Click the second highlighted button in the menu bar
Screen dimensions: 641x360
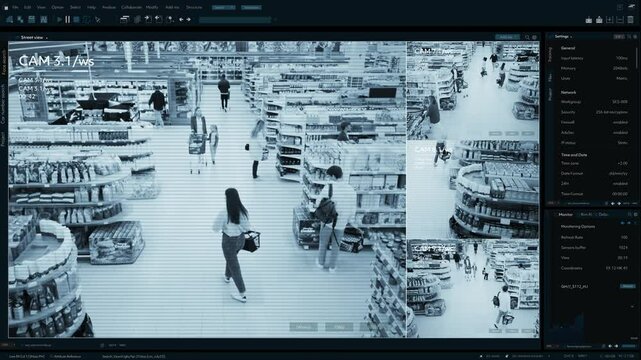click(251, 7)
